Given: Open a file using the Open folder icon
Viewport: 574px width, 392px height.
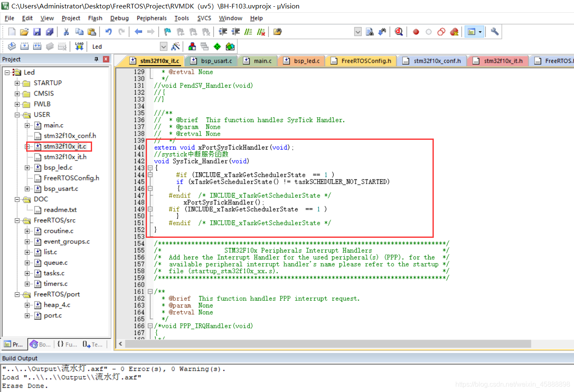Looking at the screenshot, I should [x=24, y=32].
